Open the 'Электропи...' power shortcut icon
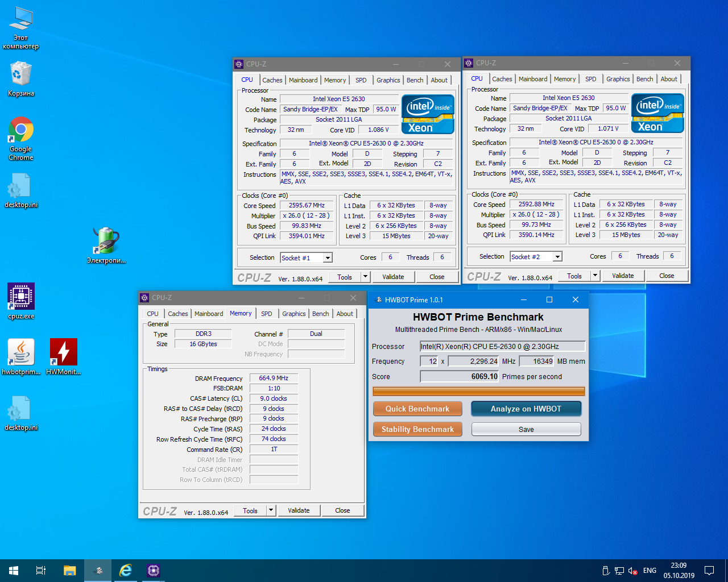Image resolution: width=728 pixels, height=582 pixels. 106,246
